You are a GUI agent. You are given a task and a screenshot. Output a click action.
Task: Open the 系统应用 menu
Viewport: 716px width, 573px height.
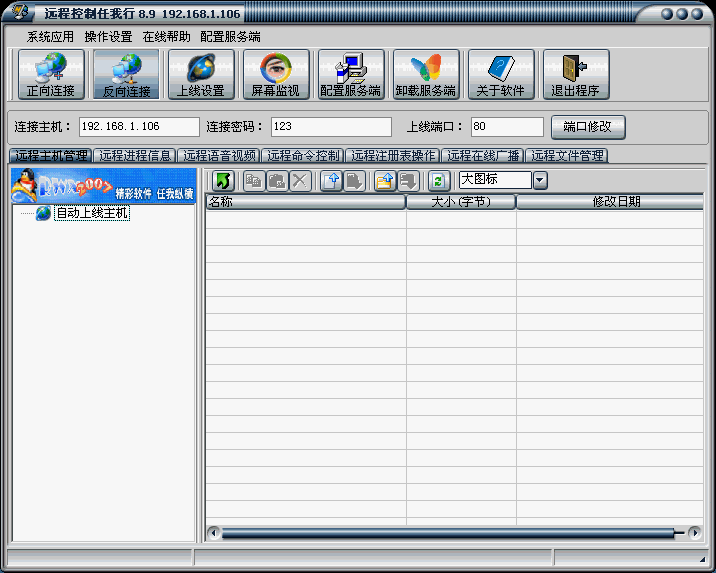[x=50, y=36]
